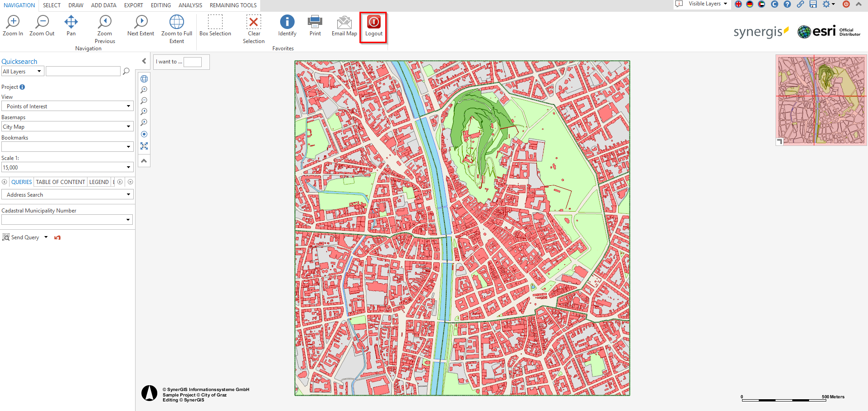Open the EDITING ribbon tab
Image resolution: width=868 pixels, height=411 pixels.
point(161,5)
